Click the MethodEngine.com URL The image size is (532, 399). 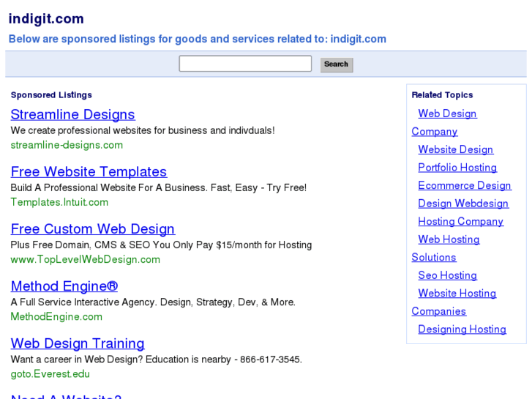[x=56, y=316]
